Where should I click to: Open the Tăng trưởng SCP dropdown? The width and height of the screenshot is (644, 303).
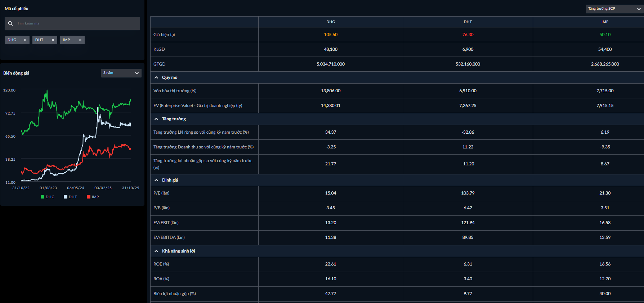[x=614, y=9]
